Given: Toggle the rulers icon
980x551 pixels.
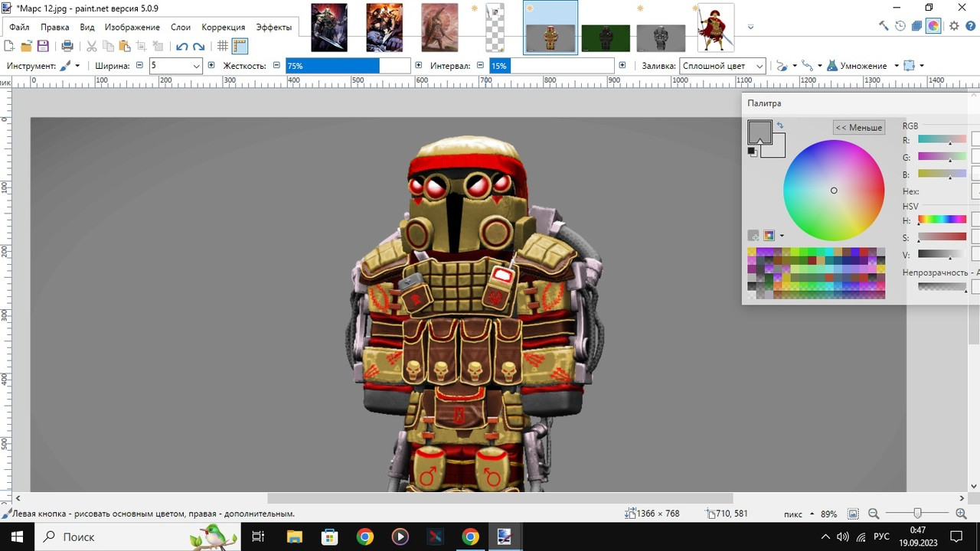Looking at the screenshot, I should [240, 46].
